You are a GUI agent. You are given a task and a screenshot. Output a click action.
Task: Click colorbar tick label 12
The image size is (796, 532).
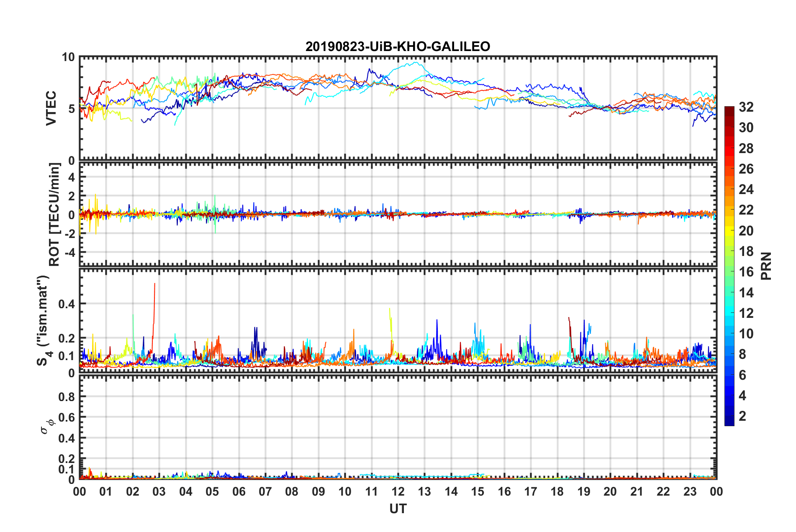746,313
